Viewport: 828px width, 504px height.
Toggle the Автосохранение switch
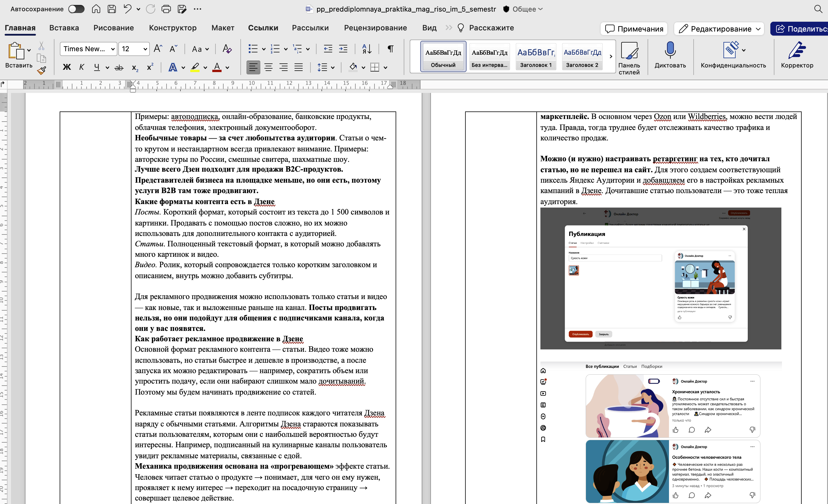76,9
